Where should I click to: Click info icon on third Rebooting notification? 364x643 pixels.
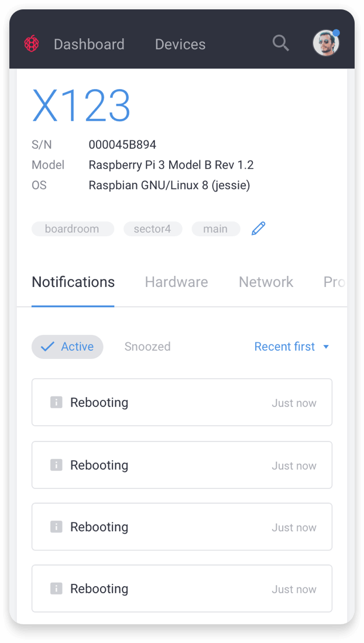pyautogui.click(x=56, y=527)
